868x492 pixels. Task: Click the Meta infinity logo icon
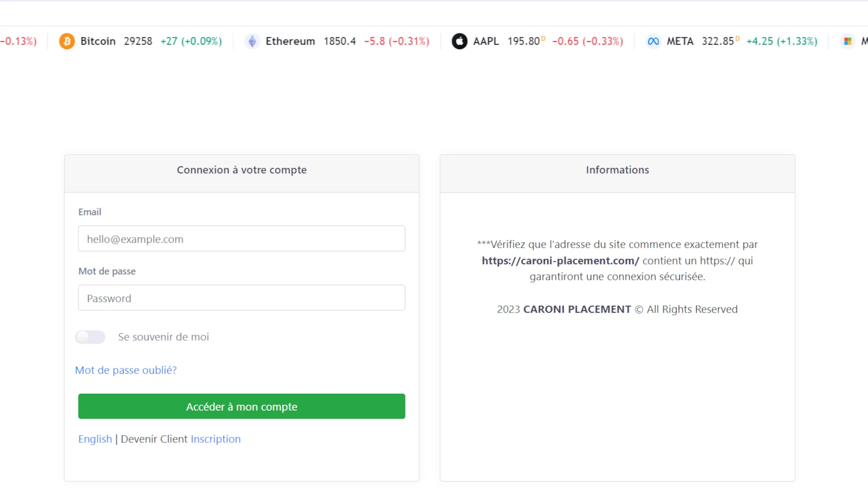coord(653,41)
